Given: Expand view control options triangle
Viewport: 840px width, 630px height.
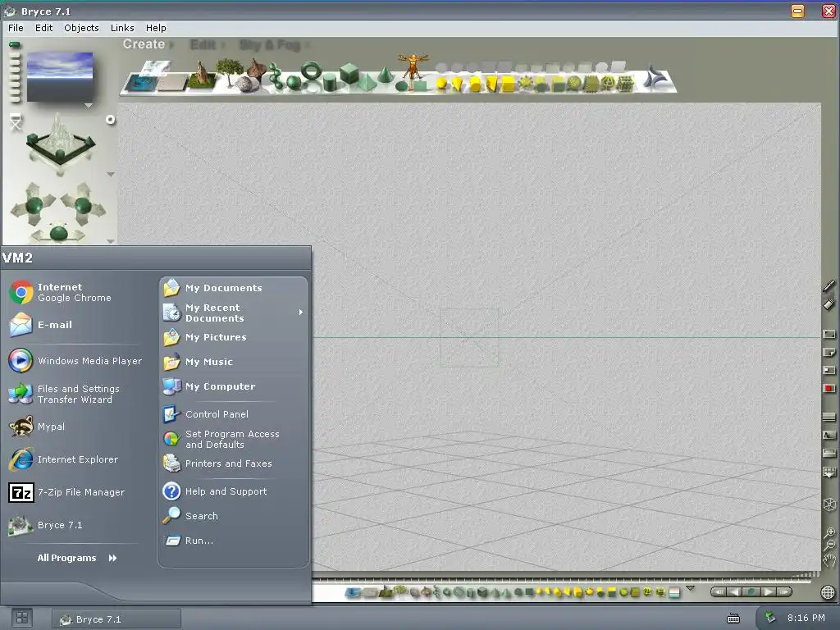Looking at the screenshot, I should point(111,174).
